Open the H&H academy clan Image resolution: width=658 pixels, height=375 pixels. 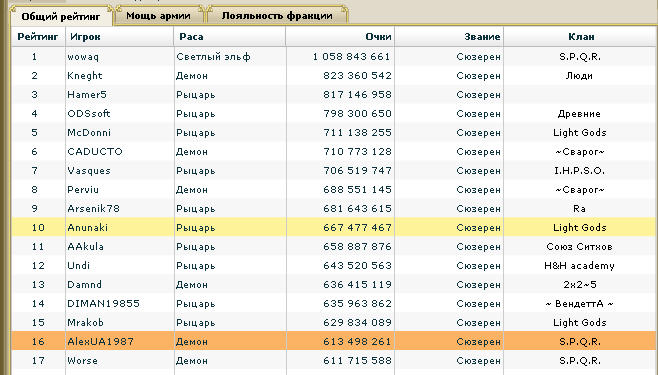point(579,266)
